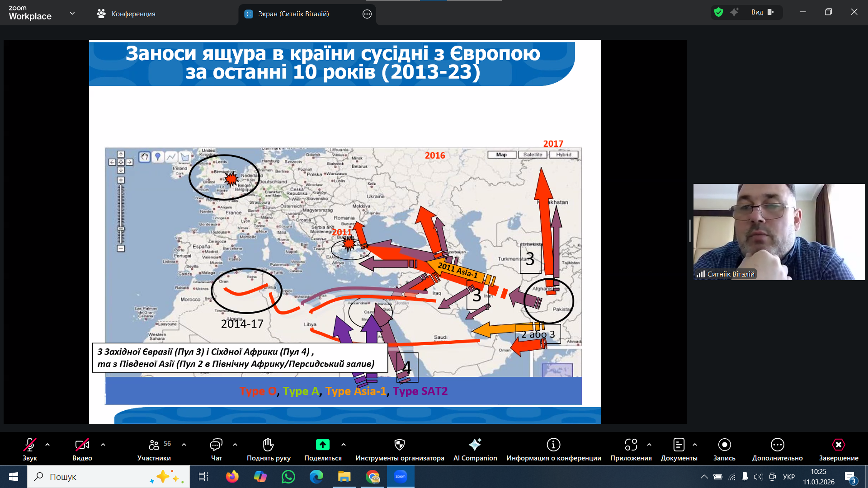The image size is (868, 488).
Task: Open Conference Information icon
Action: (553, 445)
